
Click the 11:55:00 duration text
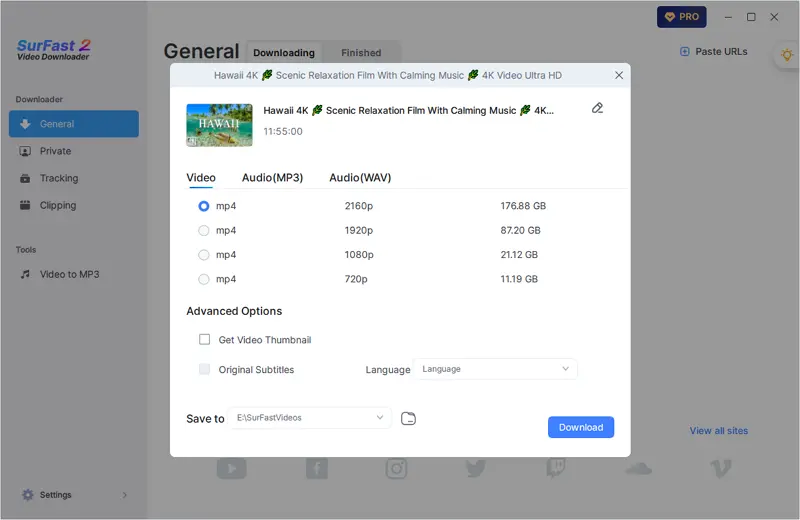point(283,132)
